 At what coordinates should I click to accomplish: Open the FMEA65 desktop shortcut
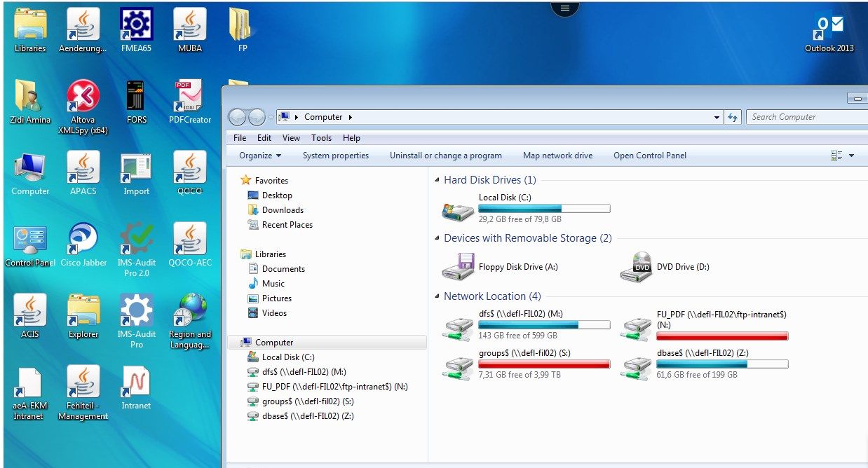(x=137, y=31)
